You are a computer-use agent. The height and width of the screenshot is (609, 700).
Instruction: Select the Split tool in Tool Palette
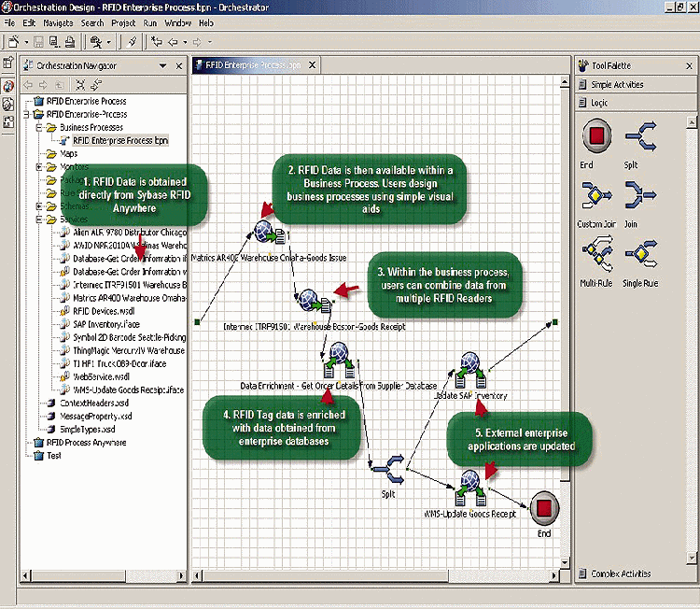pyautogui.click(x=640, y=135)
